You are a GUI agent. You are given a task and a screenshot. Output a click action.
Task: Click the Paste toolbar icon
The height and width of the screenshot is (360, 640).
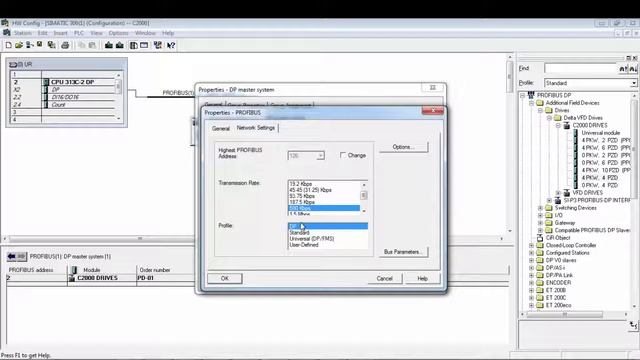(x=93, y=45)
